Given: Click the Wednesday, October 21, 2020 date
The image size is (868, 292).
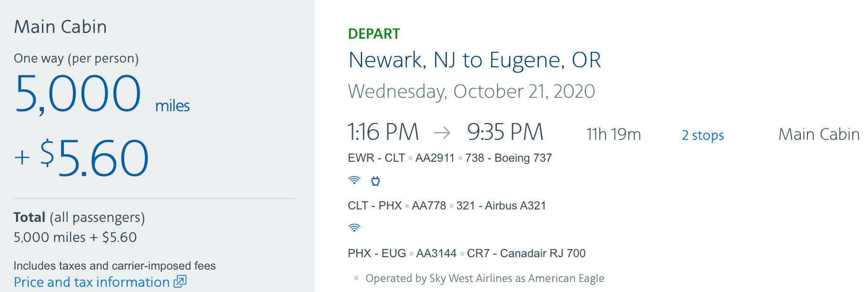Looking at the screenshot, I should pos(471,91).
